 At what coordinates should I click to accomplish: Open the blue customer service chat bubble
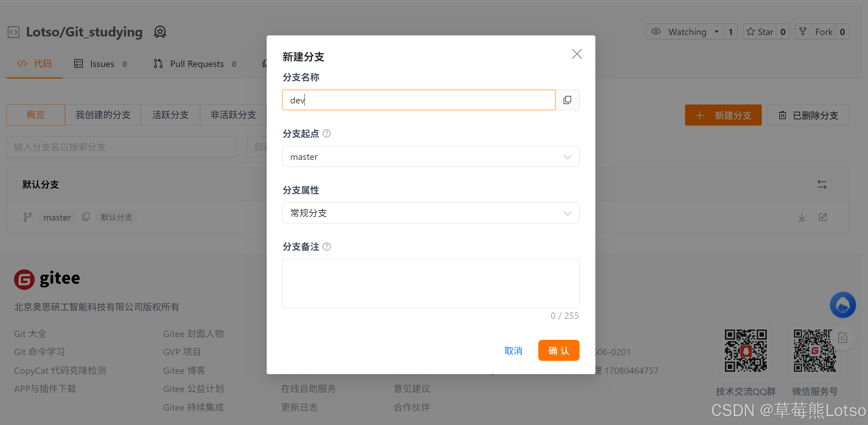point(842,305)
